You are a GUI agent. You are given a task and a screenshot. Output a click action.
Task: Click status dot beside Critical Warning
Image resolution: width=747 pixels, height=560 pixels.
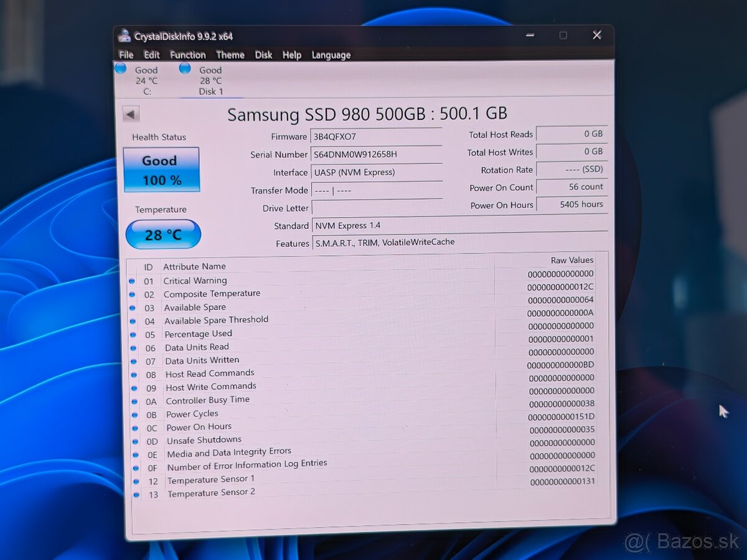coord(131,281)
